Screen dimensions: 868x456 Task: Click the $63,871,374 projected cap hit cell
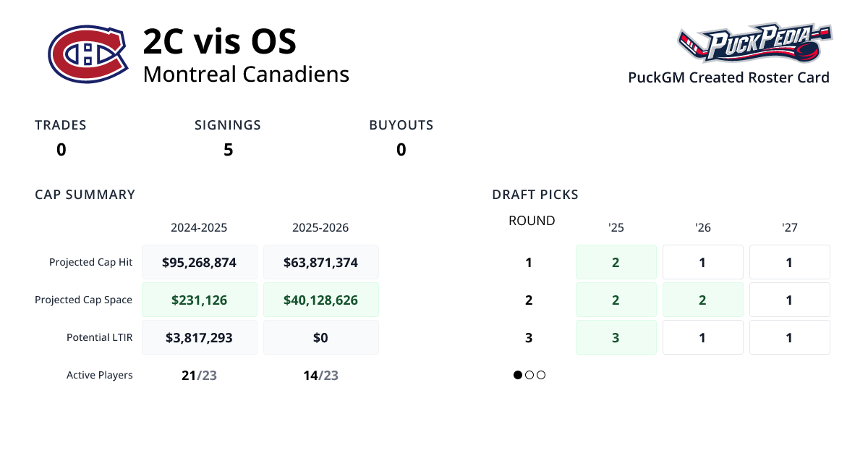click(x=321, y=262)
